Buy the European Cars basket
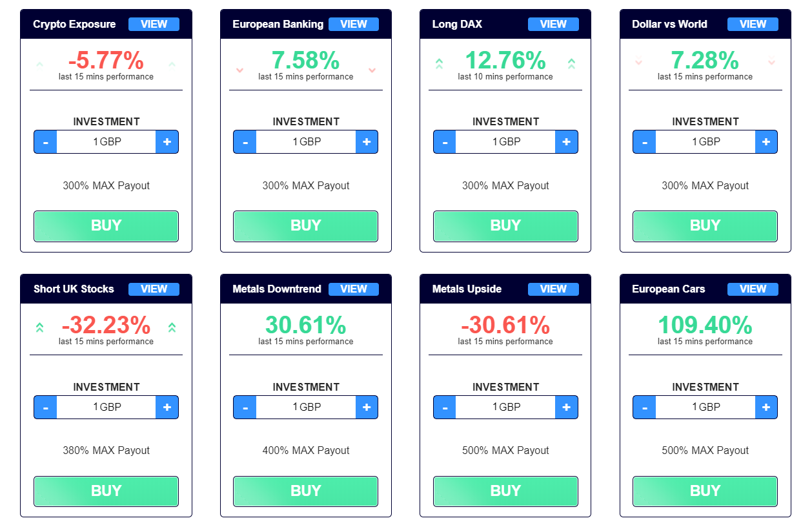The height and width of the screenshot is (527, 812). point(705,491)
